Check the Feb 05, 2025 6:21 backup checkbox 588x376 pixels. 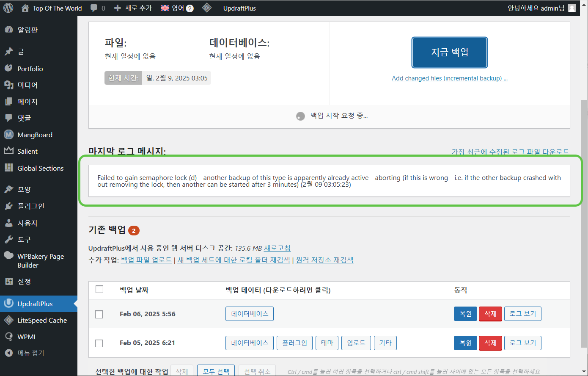[99, 343]
